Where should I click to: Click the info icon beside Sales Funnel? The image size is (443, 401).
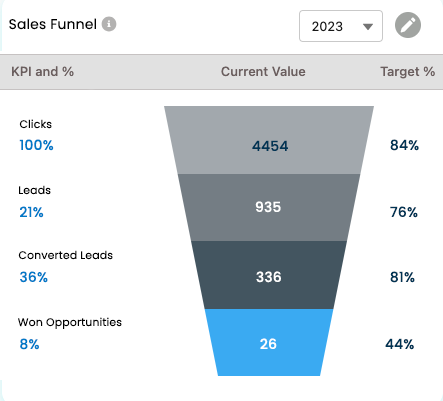click(x=109, y=24)
